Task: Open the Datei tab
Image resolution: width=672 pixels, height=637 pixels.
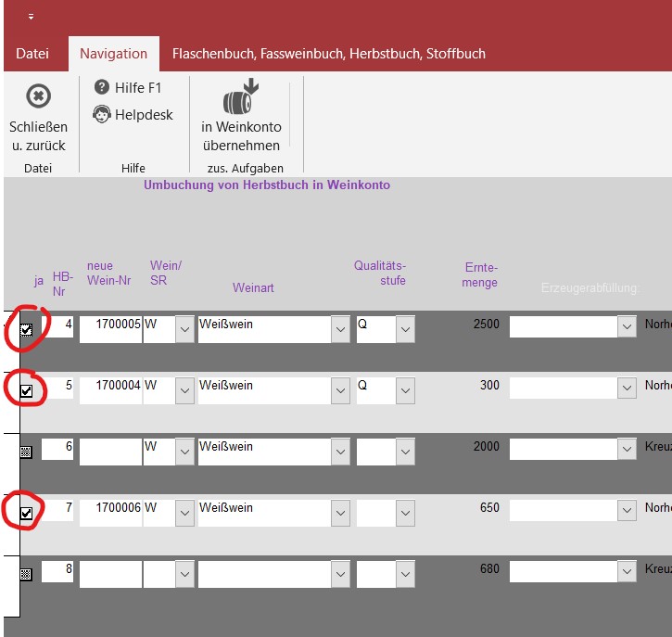Action: [32, 54]
